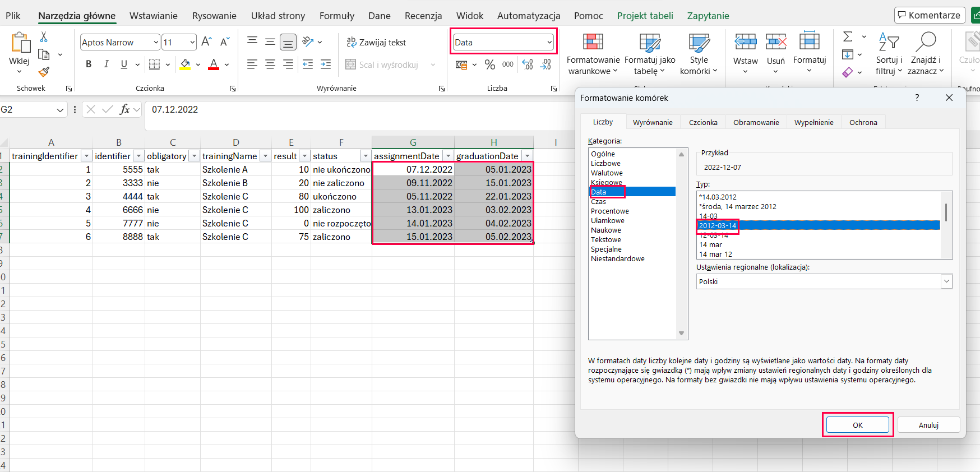The image size is (980, 472).
Task: Expand the Polski locale dropdown
Action: pyautogui.click(x=946, y=281)
